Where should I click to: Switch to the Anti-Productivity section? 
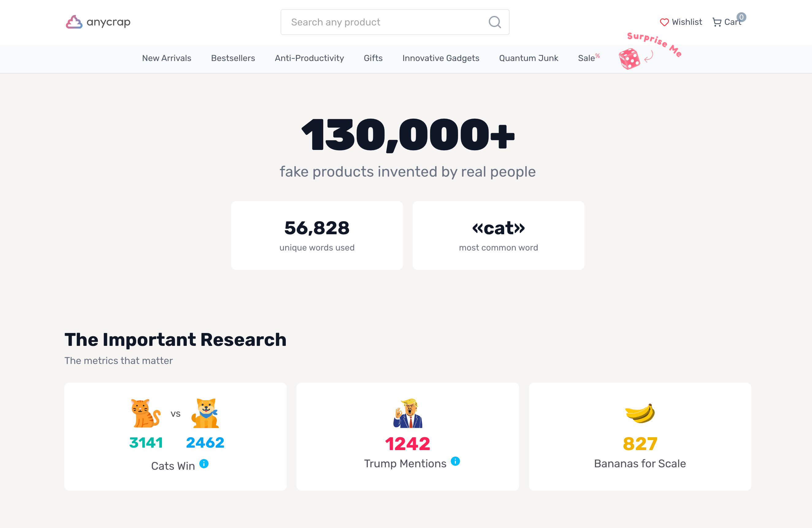(x=309, y=58)
